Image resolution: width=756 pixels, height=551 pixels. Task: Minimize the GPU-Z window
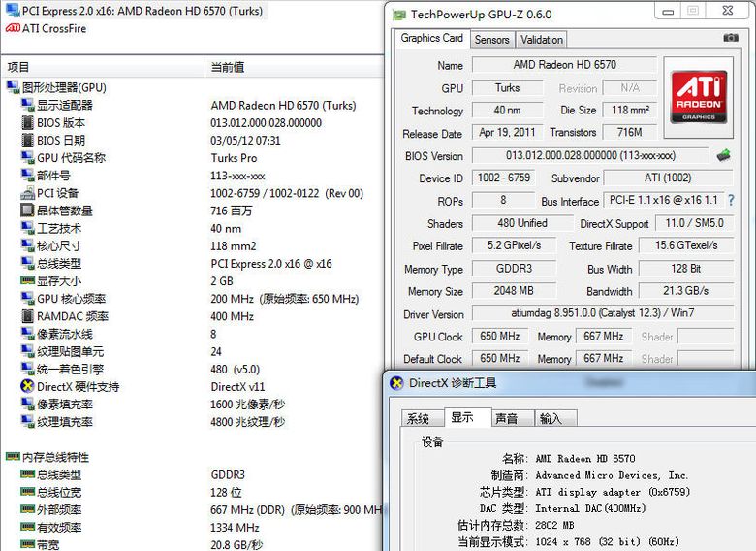[x=668, y=11]
